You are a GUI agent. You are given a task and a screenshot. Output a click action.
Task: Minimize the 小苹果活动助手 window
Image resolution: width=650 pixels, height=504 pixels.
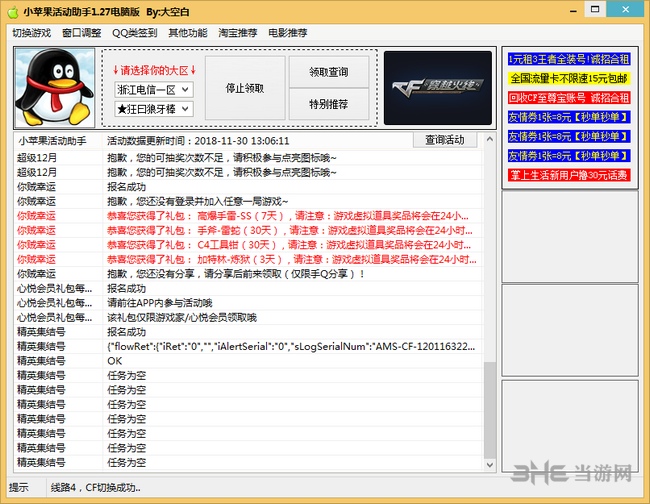(x=573, y=10)
